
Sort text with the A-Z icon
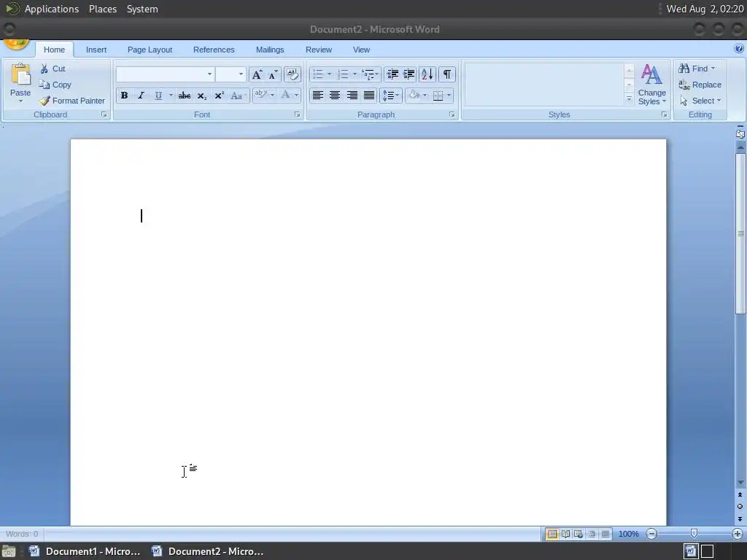click(x=427, y=74)
